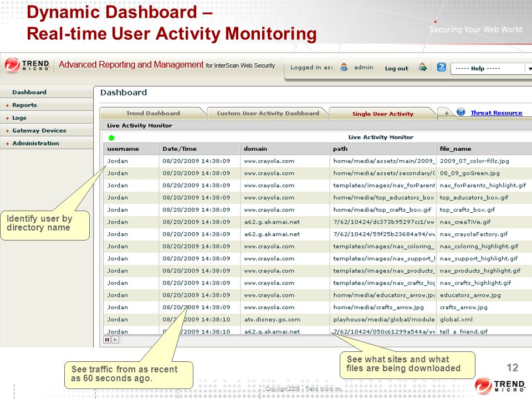Click the Log out link

[396, 68]
